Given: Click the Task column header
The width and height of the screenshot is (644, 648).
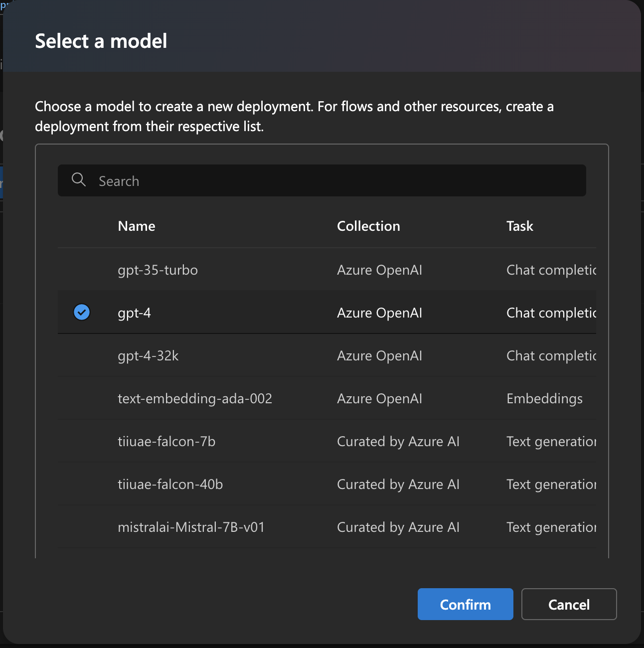Looking at the screenshot, I should [520, 226].
